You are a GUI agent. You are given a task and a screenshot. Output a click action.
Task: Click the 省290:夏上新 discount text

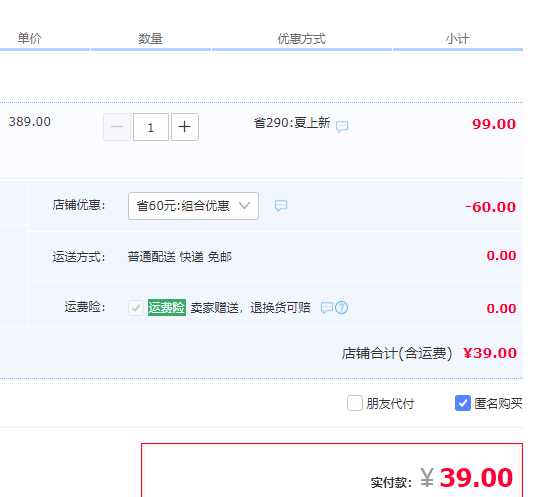[292, 122]
